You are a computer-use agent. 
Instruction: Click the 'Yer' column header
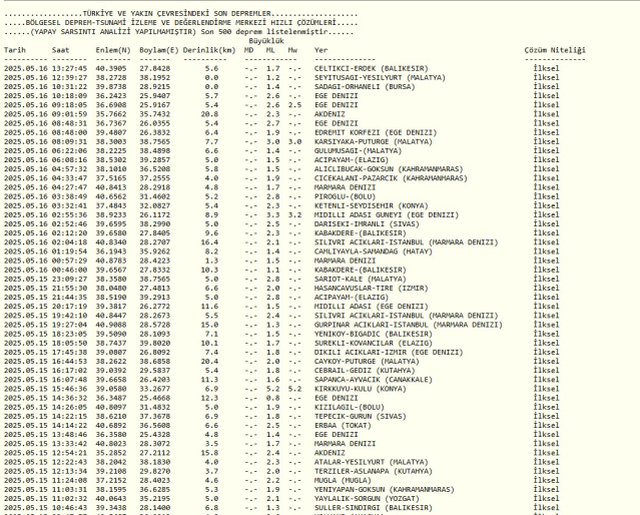point(321,50)
